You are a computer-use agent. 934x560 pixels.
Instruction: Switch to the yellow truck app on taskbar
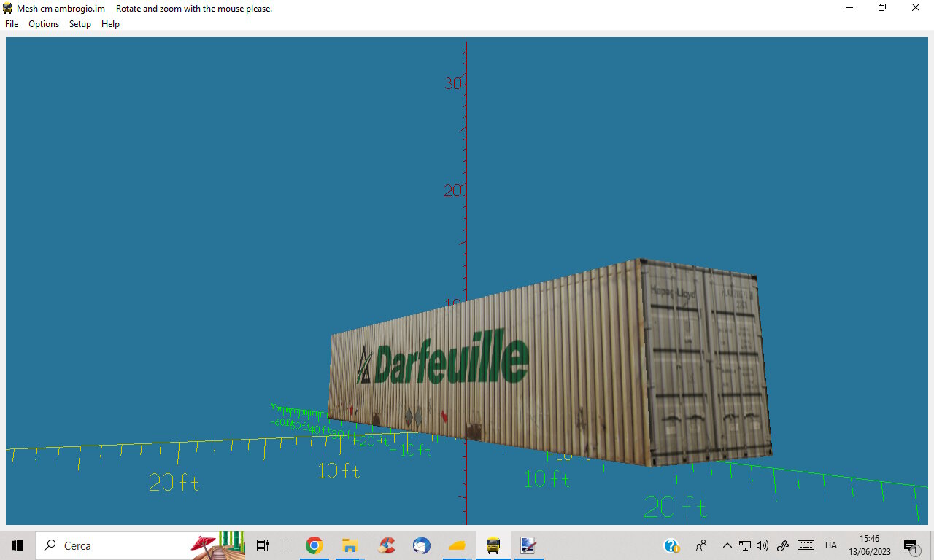point(493,545)
